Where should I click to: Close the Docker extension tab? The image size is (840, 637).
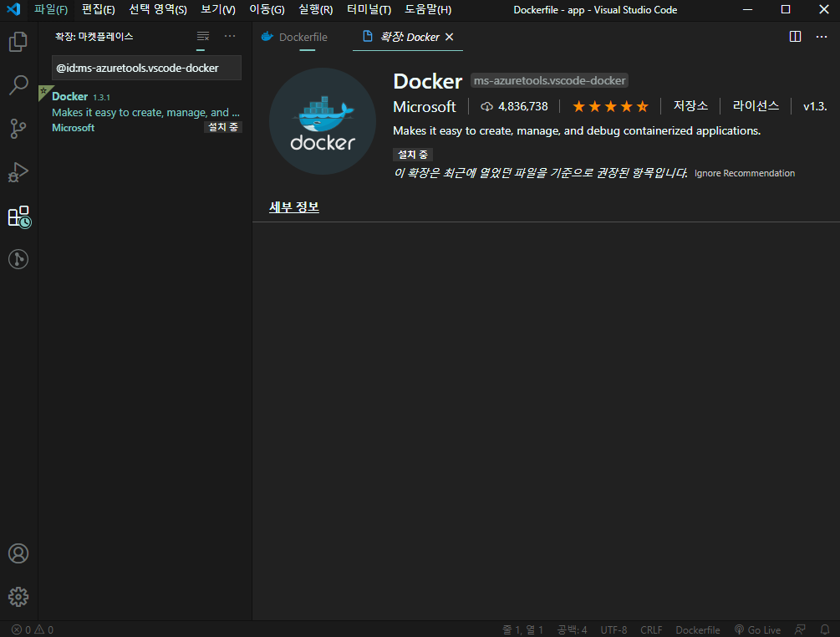450,37
